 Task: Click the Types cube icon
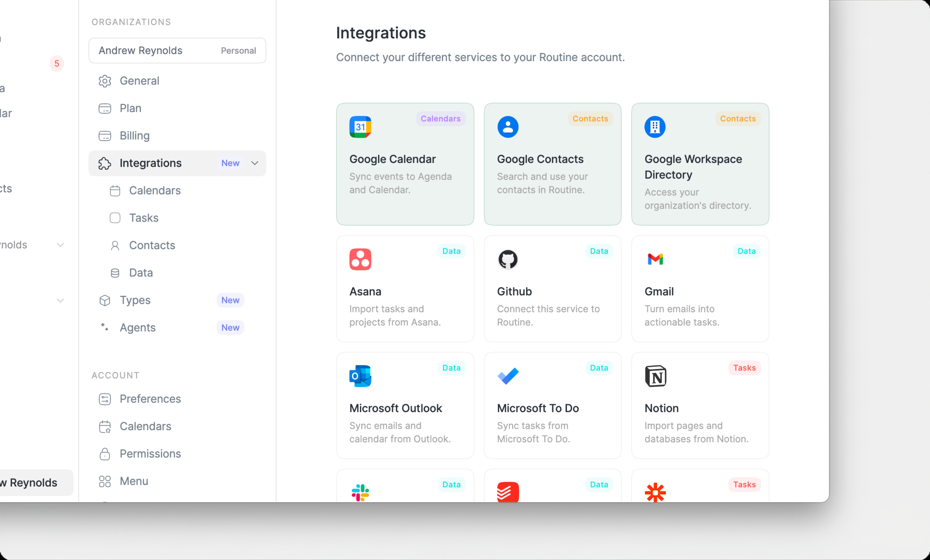[105, 300]
